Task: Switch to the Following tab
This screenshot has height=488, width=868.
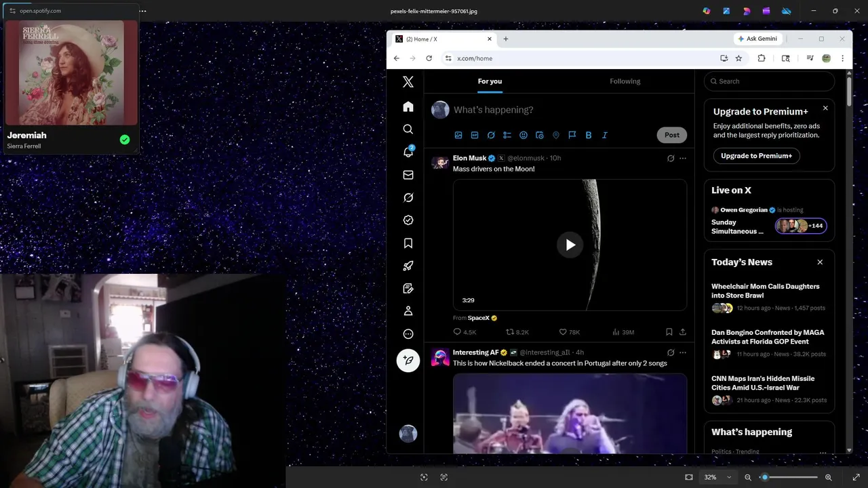Action: coord(625,81)
